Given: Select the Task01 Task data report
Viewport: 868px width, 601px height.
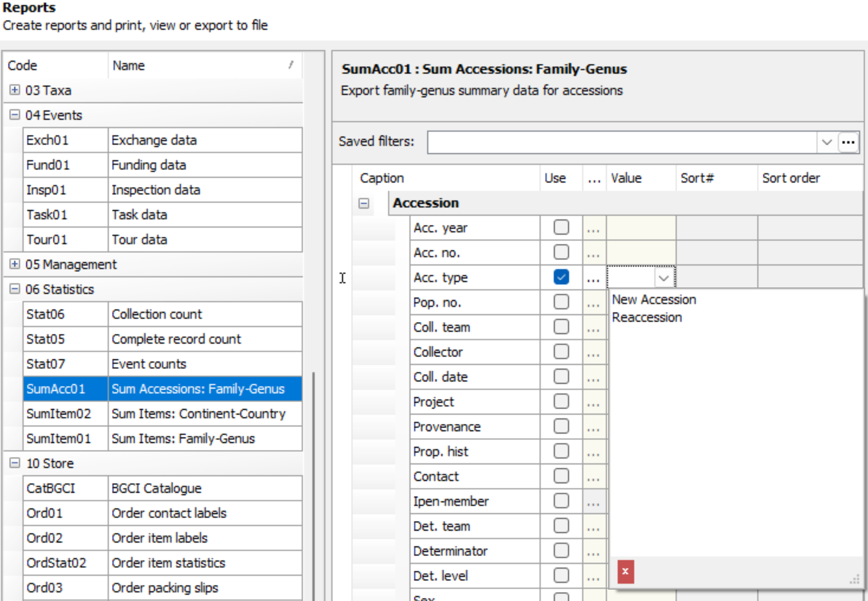Looking at the screenshot, I should 162,215.
